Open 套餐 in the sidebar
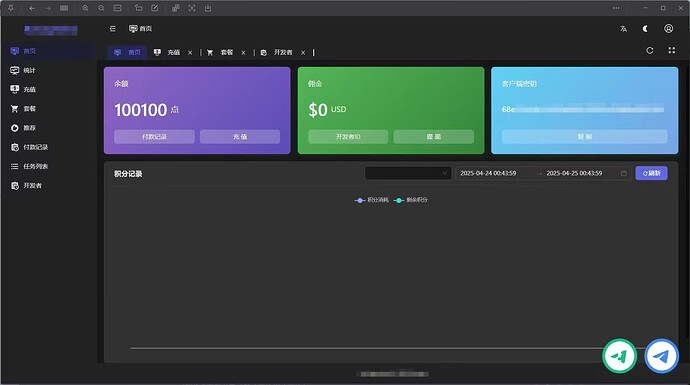This screenshot has height=385, width=690. coord(49,109)
